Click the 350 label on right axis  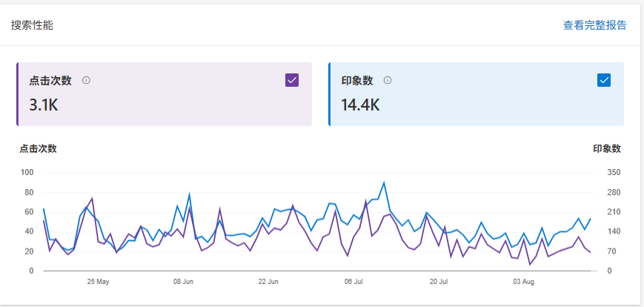coord(613,173)
